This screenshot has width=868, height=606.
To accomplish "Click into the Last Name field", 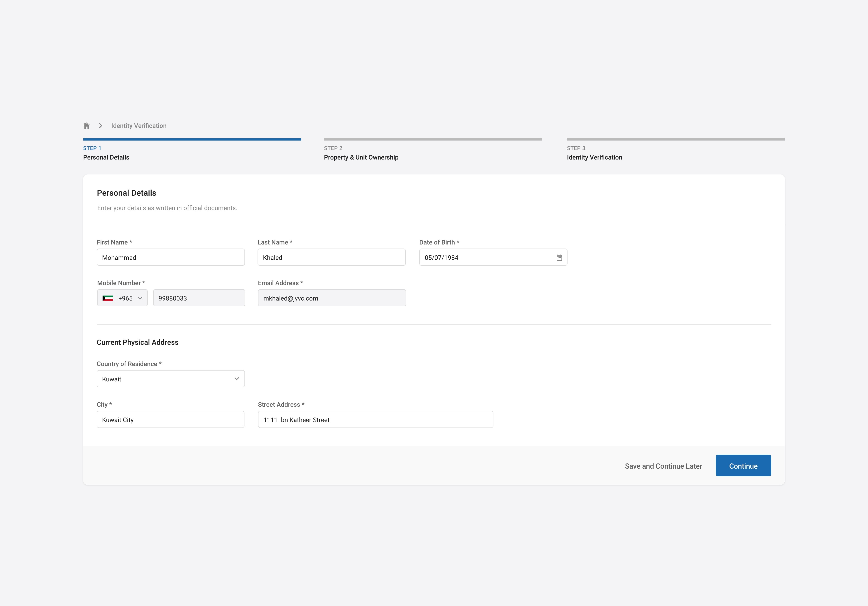I will pyautogui.click(x=331, y=257).
